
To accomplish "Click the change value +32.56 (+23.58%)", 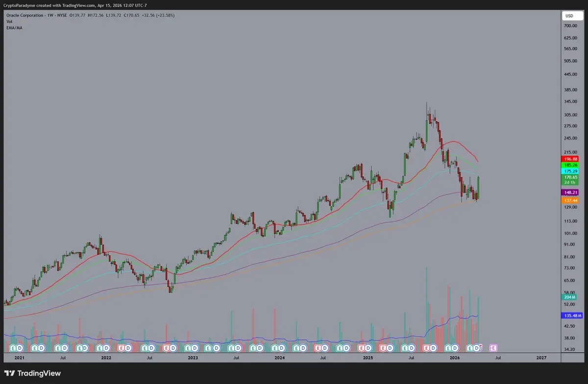I will click(158, 15).
